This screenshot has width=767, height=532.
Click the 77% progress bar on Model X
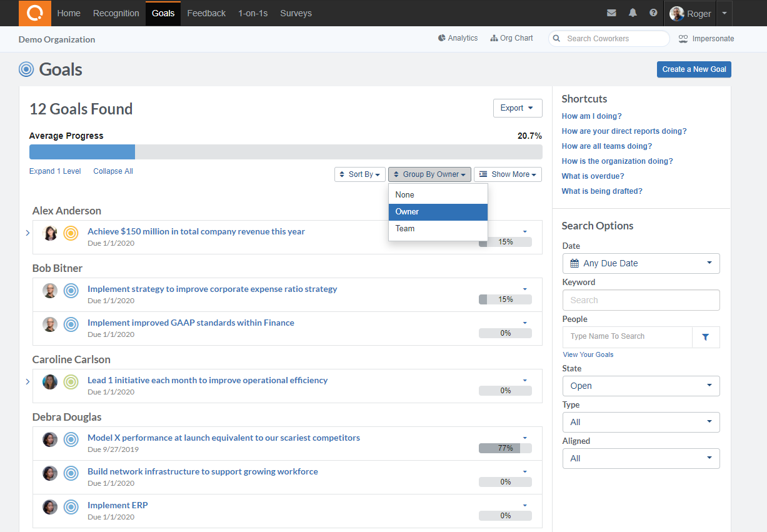(x=505, y=448)
